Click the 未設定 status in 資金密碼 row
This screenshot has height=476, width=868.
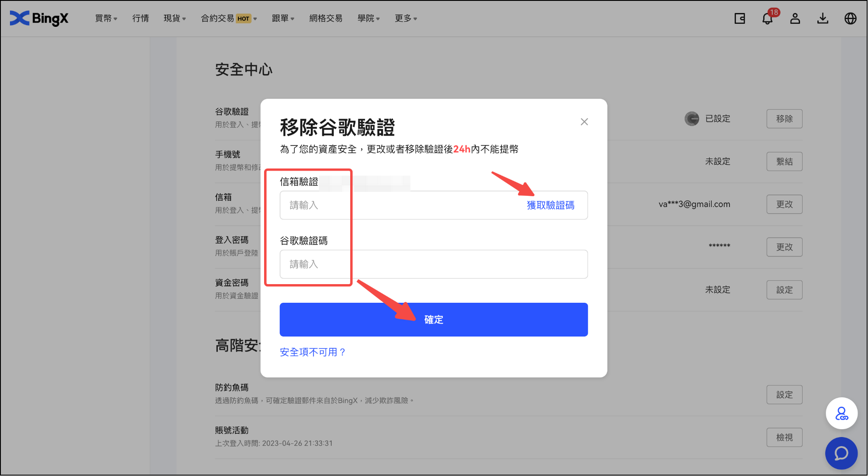click(x=718, y=290)
